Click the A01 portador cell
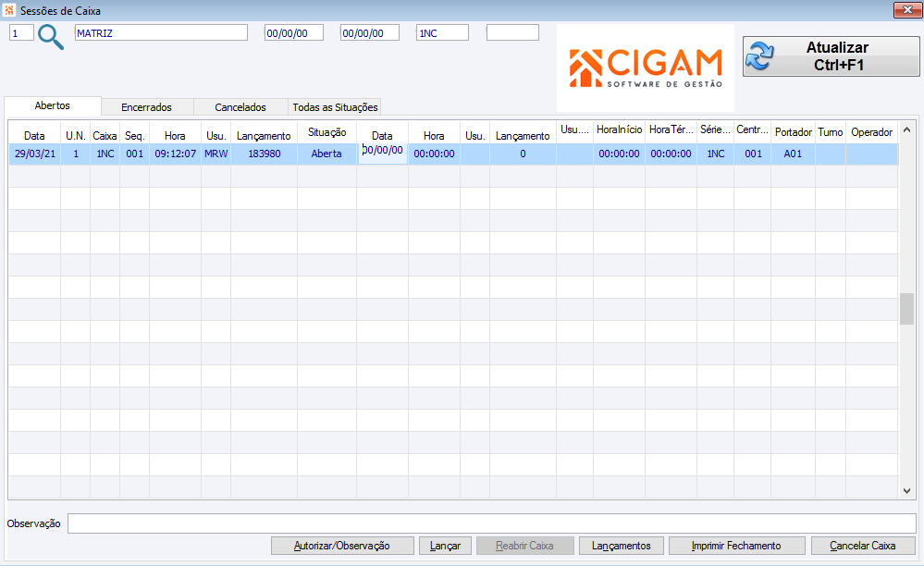 click(793, 154)
